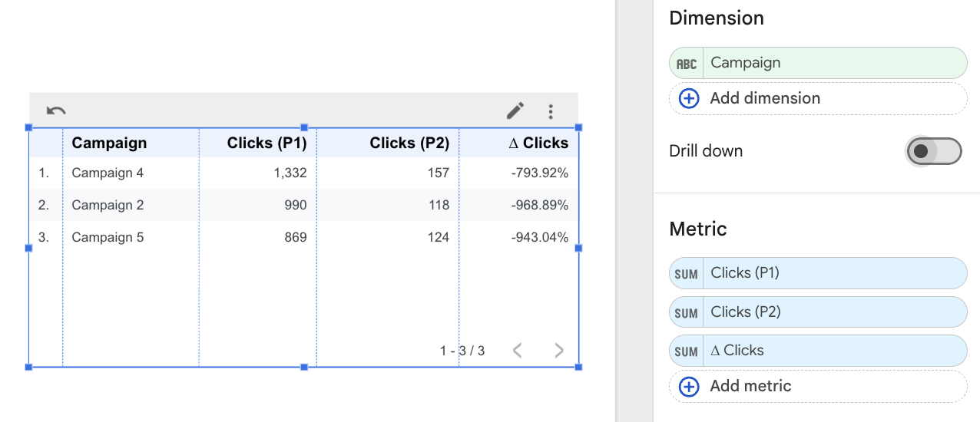Click the 1 - 3 / 3 pagination text

[462, 351]
